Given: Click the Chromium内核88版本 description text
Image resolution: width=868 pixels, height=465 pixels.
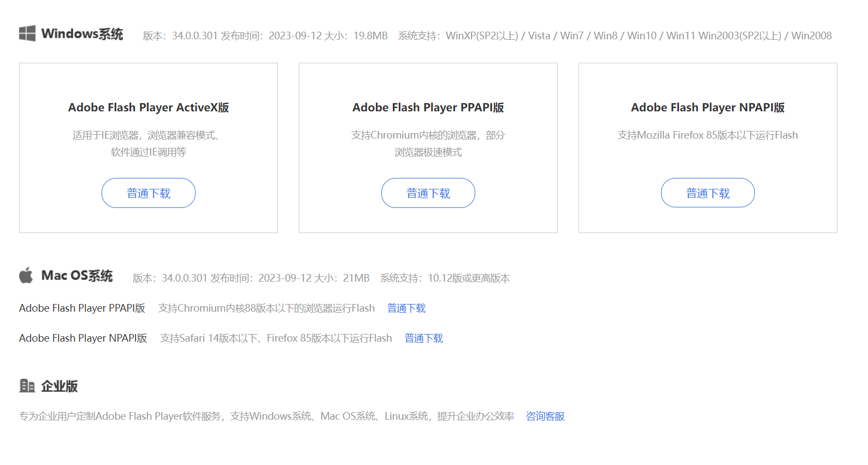Looking at the screenshot, I should click(x=267, y=308).
